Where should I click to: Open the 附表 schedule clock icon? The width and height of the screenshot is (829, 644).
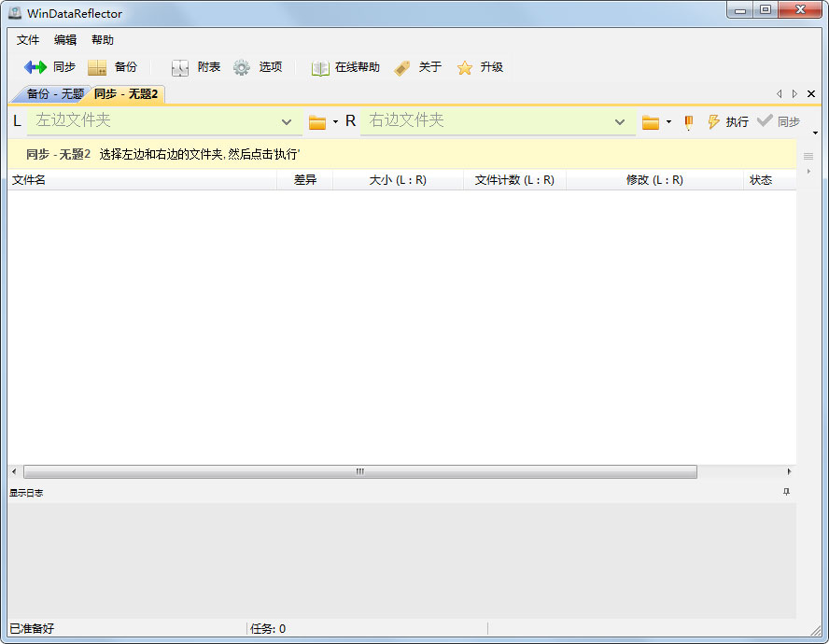(x=180, y=68)
